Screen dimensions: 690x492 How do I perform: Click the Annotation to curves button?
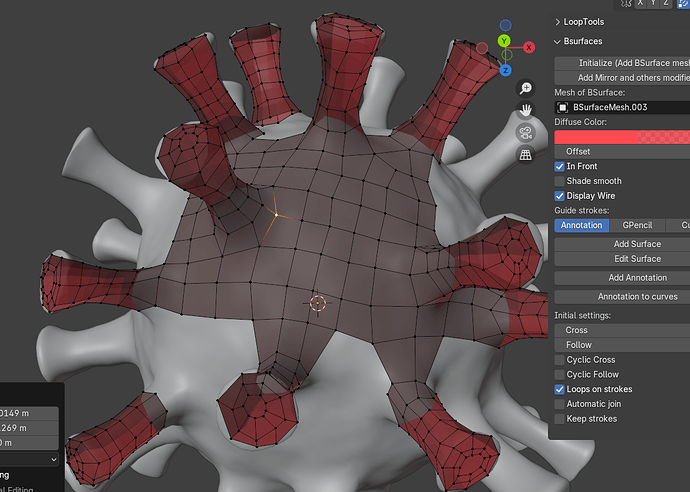[x=622, y=297]
